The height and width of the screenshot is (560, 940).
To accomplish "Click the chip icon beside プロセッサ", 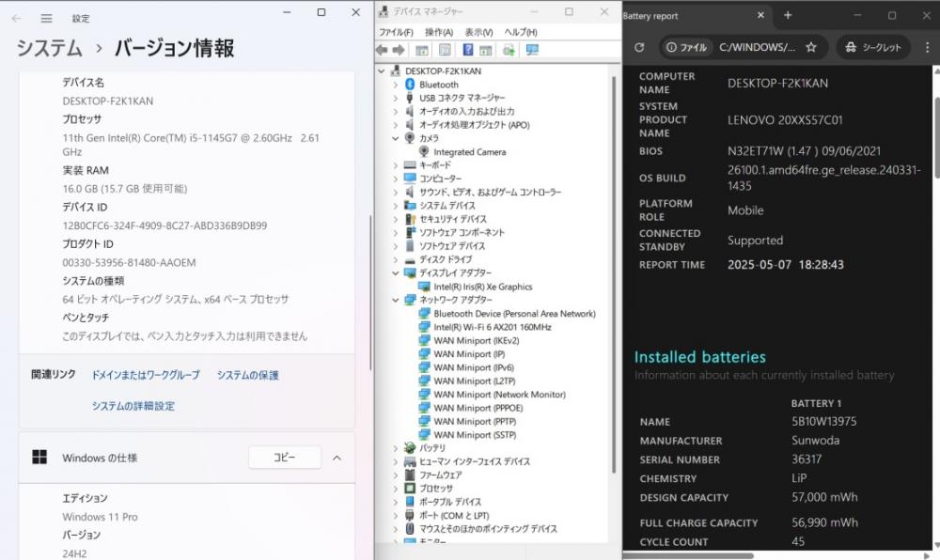I will (x=410, y=489).
